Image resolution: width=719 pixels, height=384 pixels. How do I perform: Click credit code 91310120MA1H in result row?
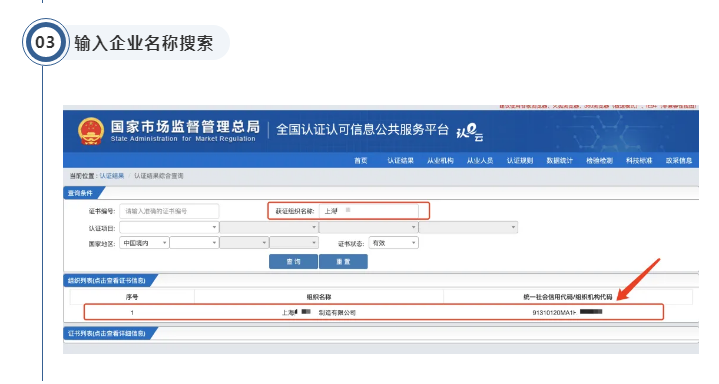pos(567,312)
